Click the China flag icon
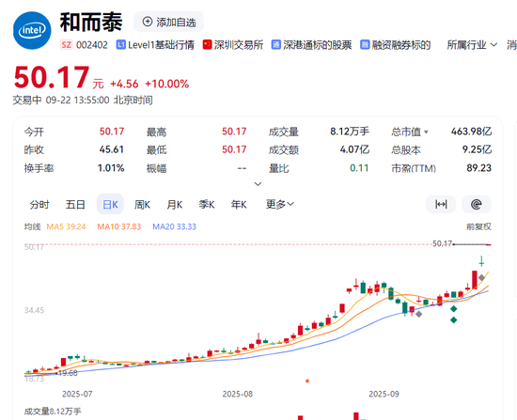This screenshot has width=517, height=420. (207, 44)
